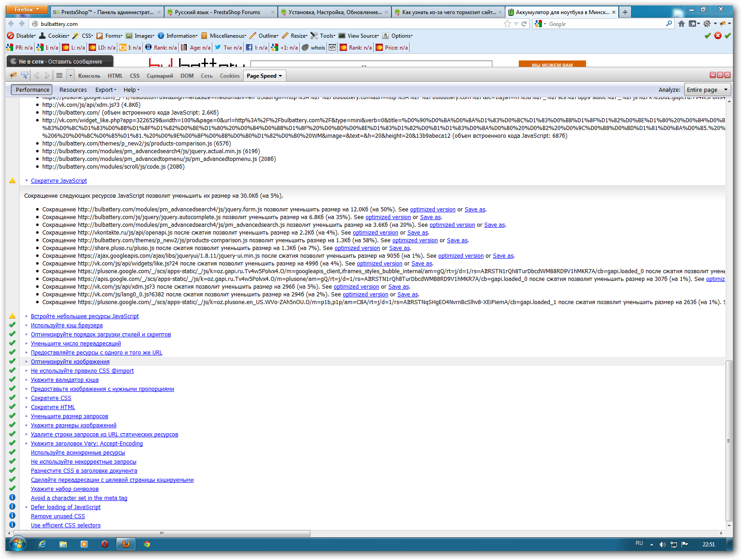Click the Firebug bug icon in the panel toolbar
This screenshot has height=560, width=742.
[13, 75]
